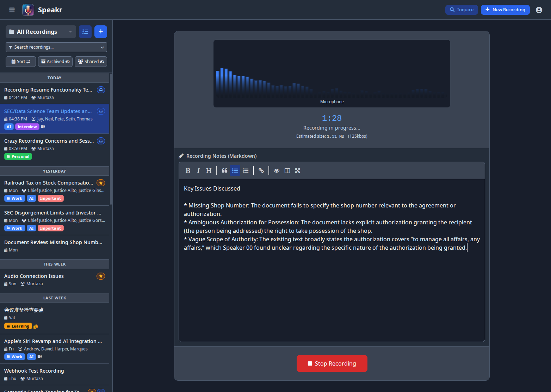Viewport: 551px width, 392px height.
Task: Click the LAST WEEK section header
Action: point(55,298)
